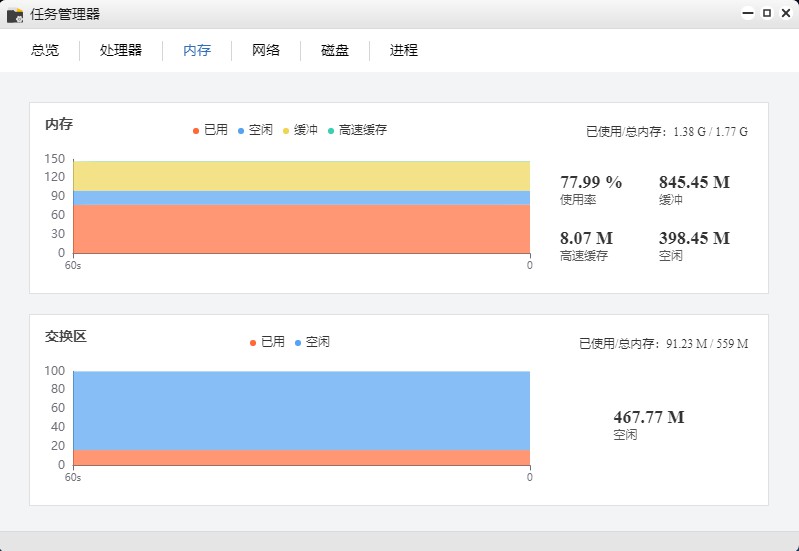Open the 处理器 tab

point(121,50)
